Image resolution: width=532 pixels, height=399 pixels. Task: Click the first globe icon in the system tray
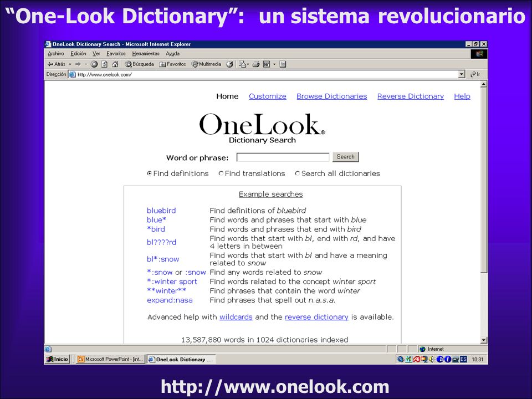pyautogui.click(x=400, y=359)
